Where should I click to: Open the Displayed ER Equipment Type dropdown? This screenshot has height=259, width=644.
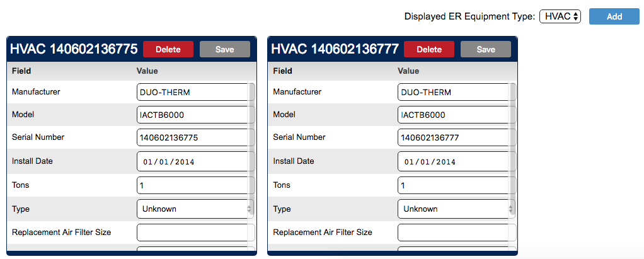[x=560, y=16]
